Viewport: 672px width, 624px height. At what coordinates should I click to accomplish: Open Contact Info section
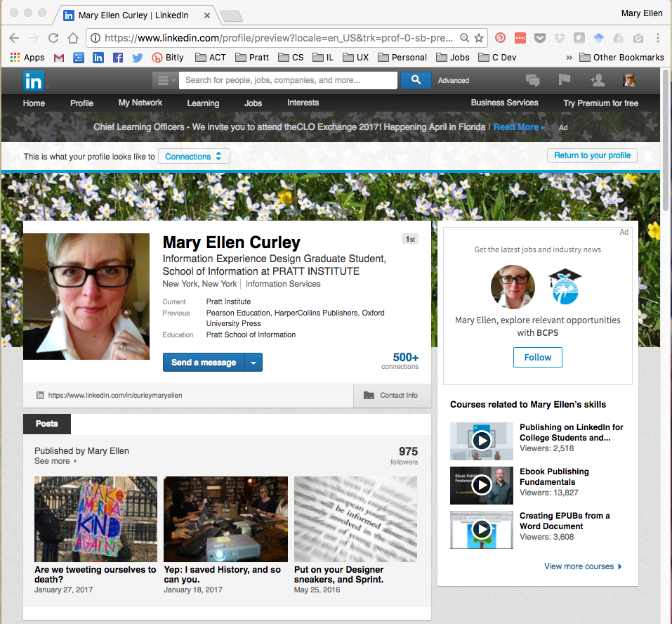392,396
